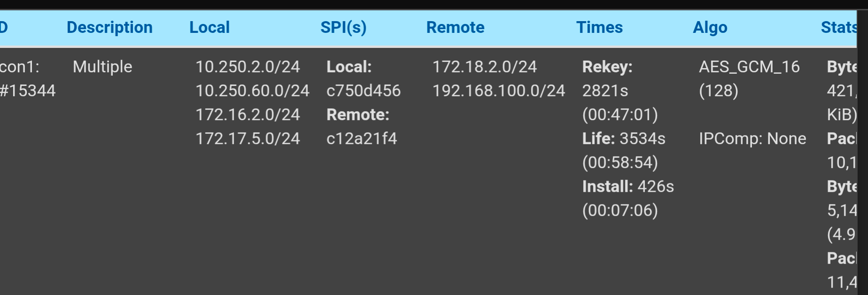
Task: Select the local SPI value c750d456
Action: pos(363,91)
